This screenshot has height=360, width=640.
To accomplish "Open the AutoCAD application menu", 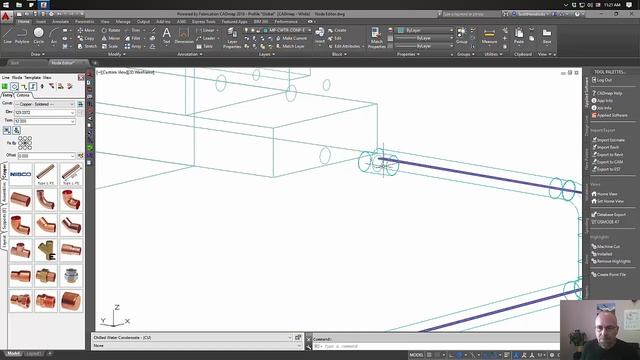I will 6,17.
